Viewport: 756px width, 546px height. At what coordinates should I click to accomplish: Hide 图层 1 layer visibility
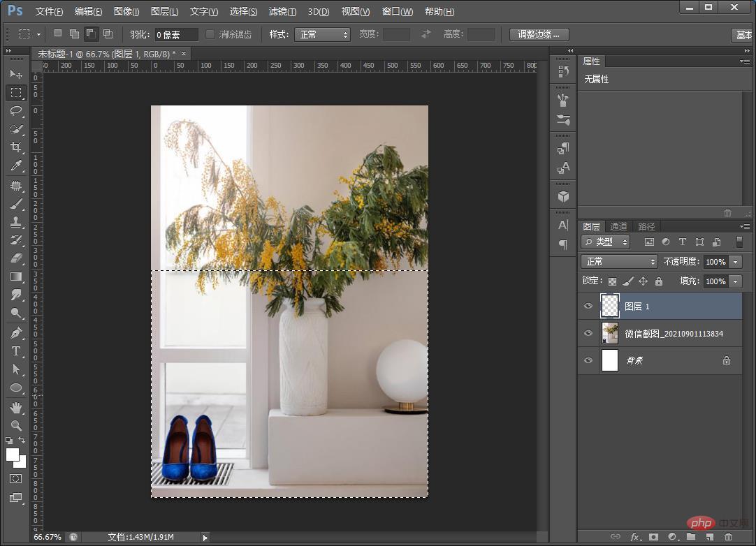[588, 306]
